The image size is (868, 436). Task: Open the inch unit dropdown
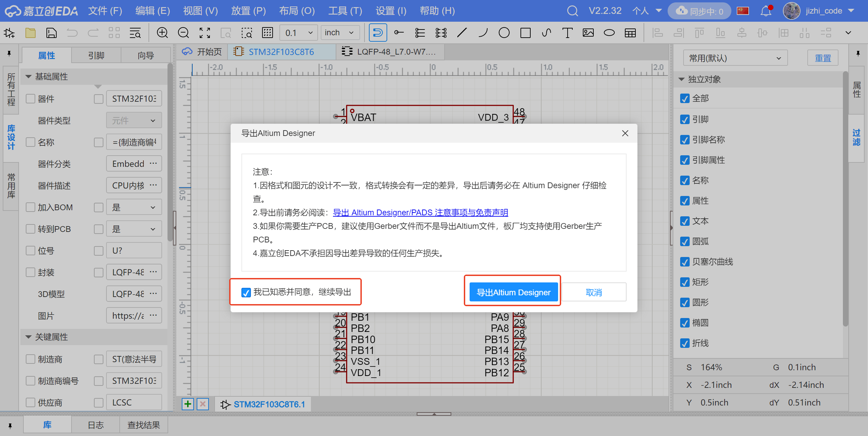pos(339,33)
